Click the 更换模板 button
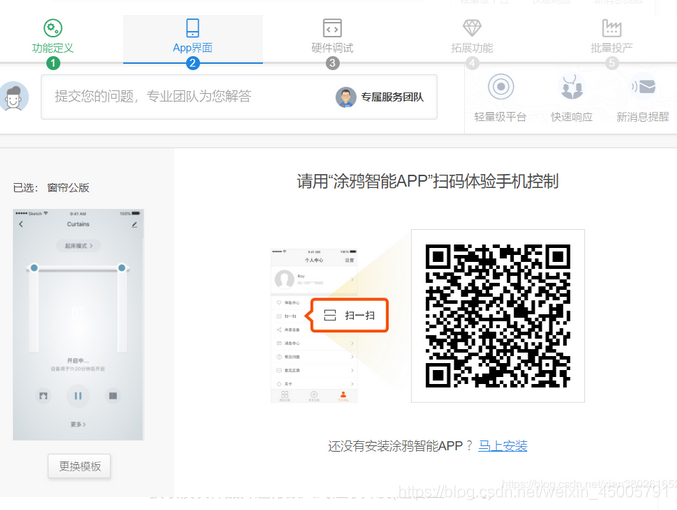 79,466
